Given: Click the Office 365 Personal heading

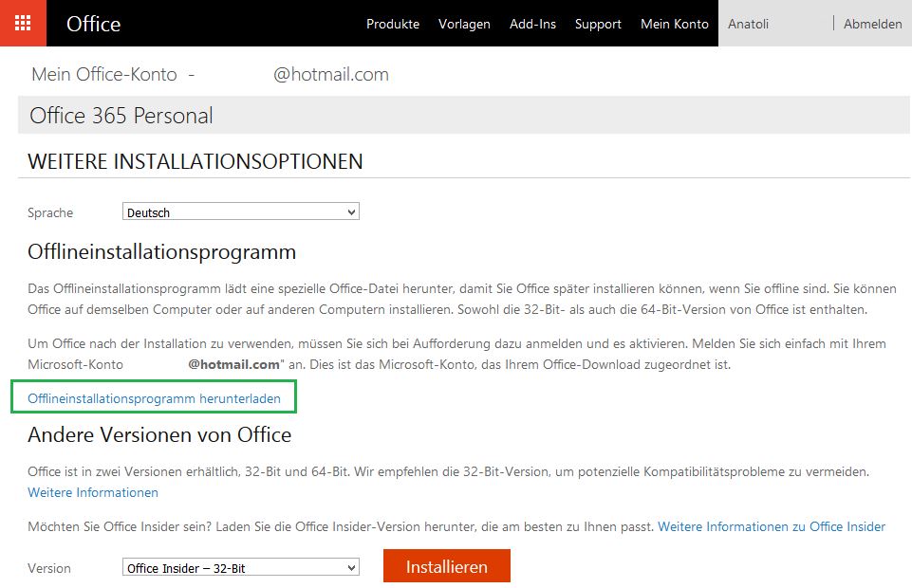Looking at the screenshot, I should click(121, 115).
